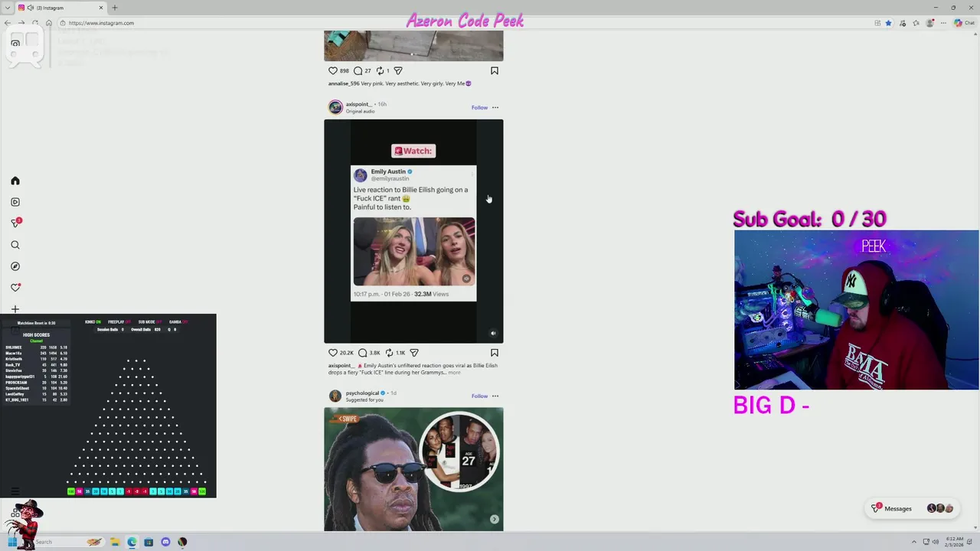
Task: Open Microsoft Store from taskbar
Action: [149, 542]
